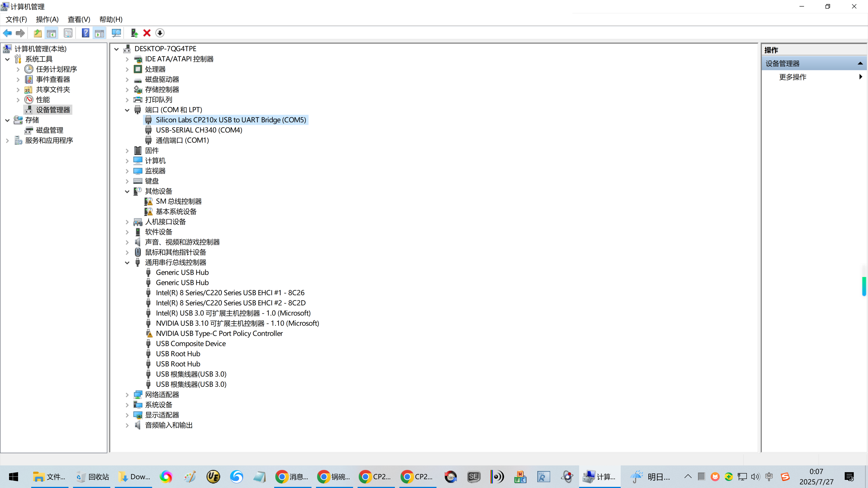Click the Forward arrow toolbar icon
868x488 pixels.
pyautogui.click(x=20, y=33)
